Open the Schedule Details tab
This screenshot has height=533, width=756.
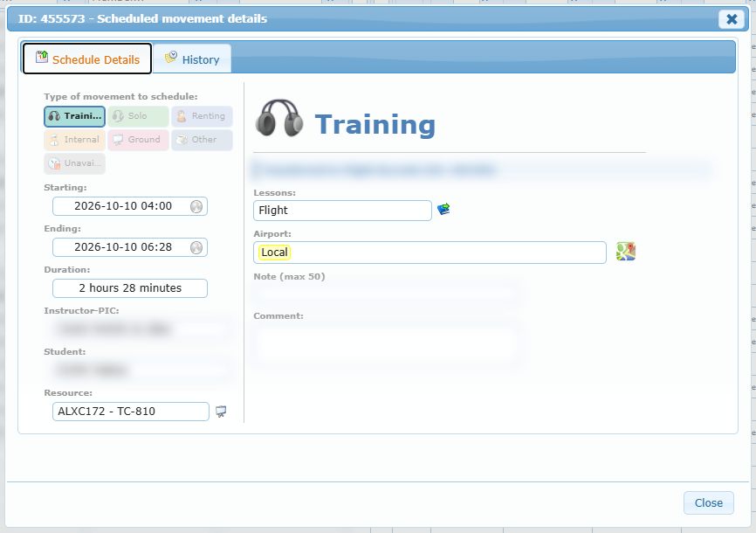pos(87,59)
